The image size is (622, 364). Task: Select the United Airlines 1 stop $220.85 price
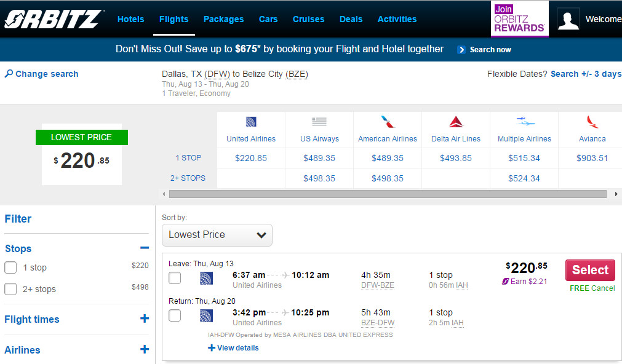coord(251,158)
